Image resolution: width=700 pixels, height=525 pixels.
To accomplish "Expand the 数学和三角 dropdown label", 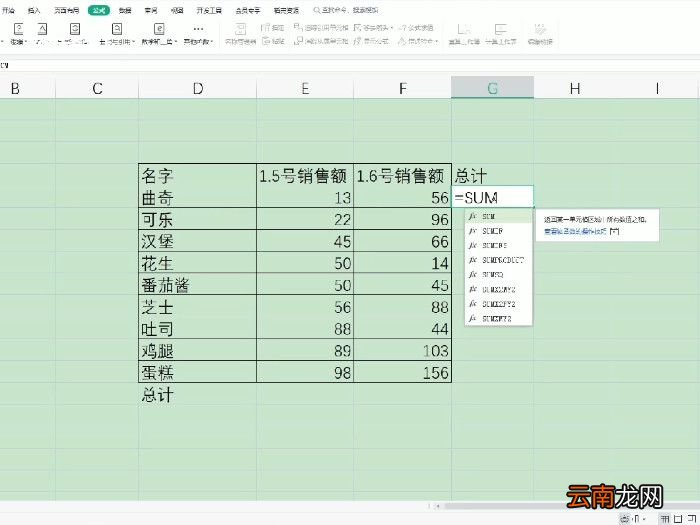I will pos(159,42).
